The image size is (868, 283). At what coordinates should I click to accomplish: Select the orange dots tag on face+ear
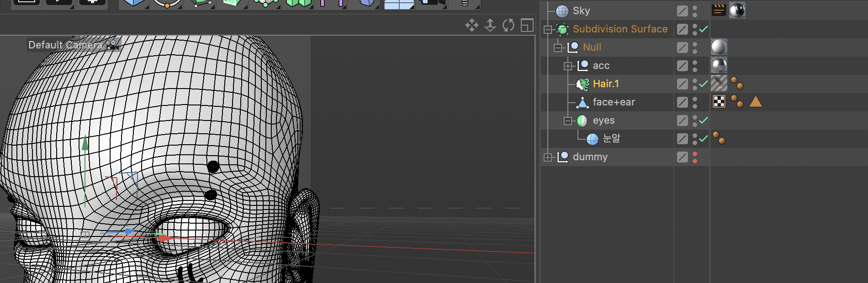click(737, 101)
